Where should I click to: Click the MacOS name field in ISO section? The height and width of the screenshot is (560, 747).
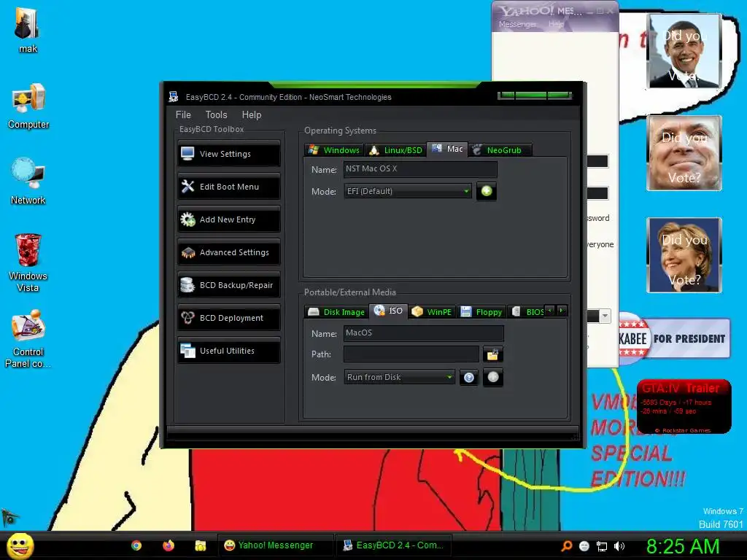tap(424, 332)
